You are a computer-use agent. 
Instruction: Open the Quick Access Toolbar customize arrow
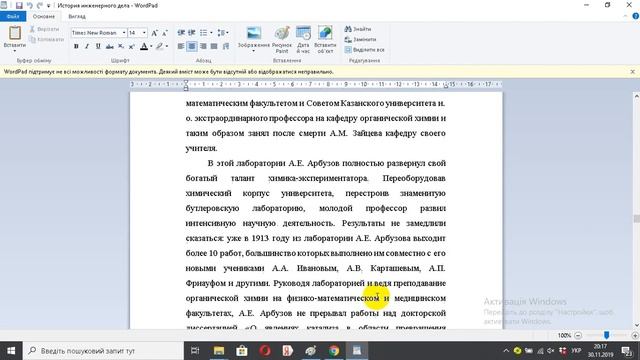49,6
